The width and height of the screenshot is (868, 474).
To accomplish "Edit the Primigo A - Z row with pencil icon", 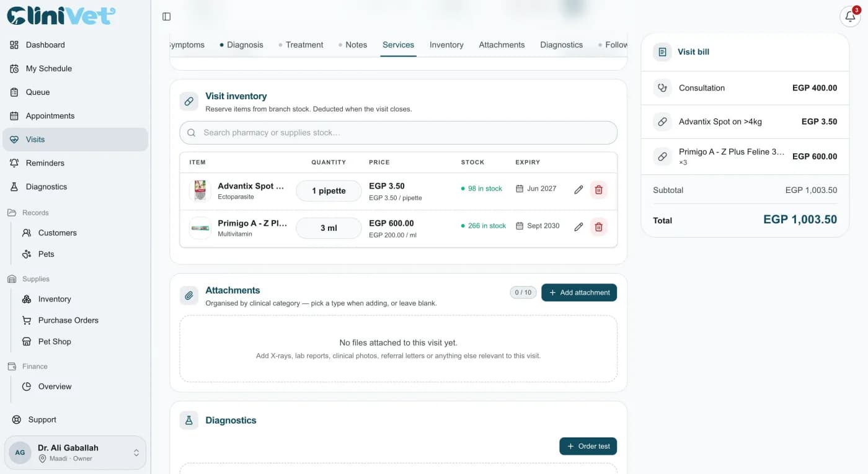I will pyautogui.click(x=578, y=227).
